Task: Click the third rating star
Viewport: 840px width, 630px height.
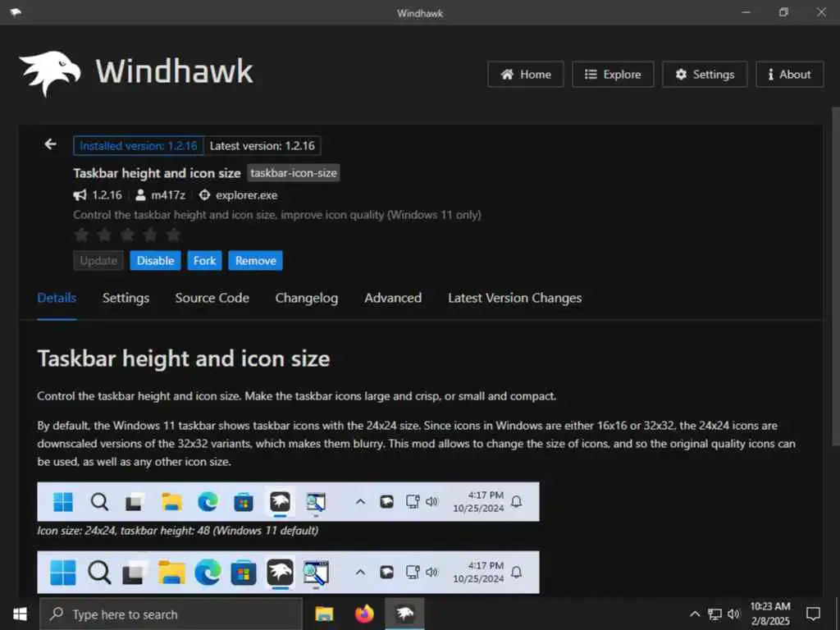Action: tap(127, 235)
